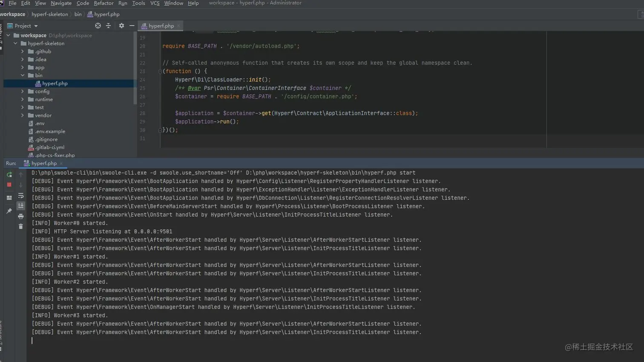Open the Run menu
This screenshot has width=644, height=362.
(x=123, y=3)
